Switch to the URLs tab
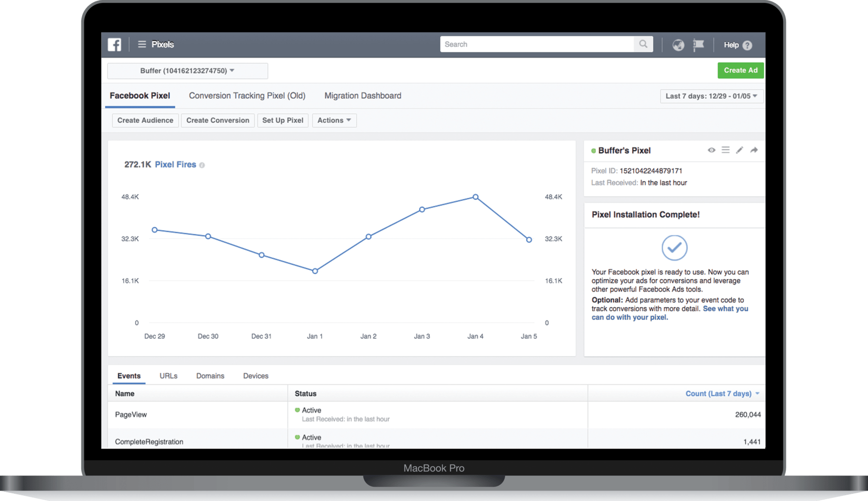The width and height of the screenshot is (868, 501). pyautogui.click(x=168, y=376)
